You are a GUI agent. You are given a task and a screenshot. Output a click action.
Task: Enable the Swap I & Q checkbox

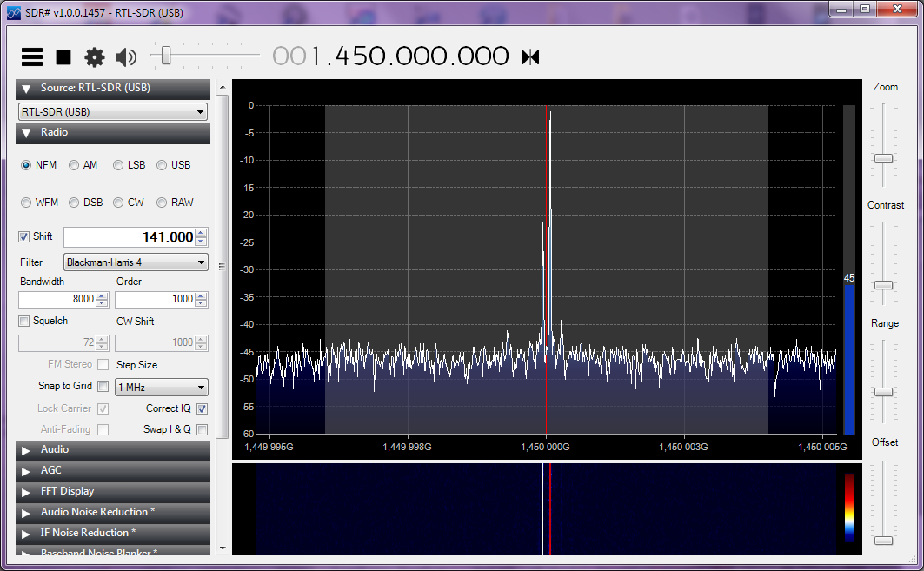[x=203, y=429]
